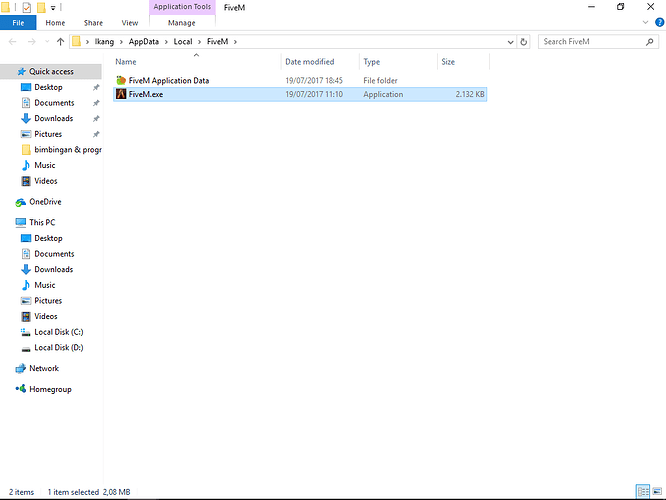Click the Explorer window icon in title bar
This screenshot has width=666, height=500.
click(5, 7)
